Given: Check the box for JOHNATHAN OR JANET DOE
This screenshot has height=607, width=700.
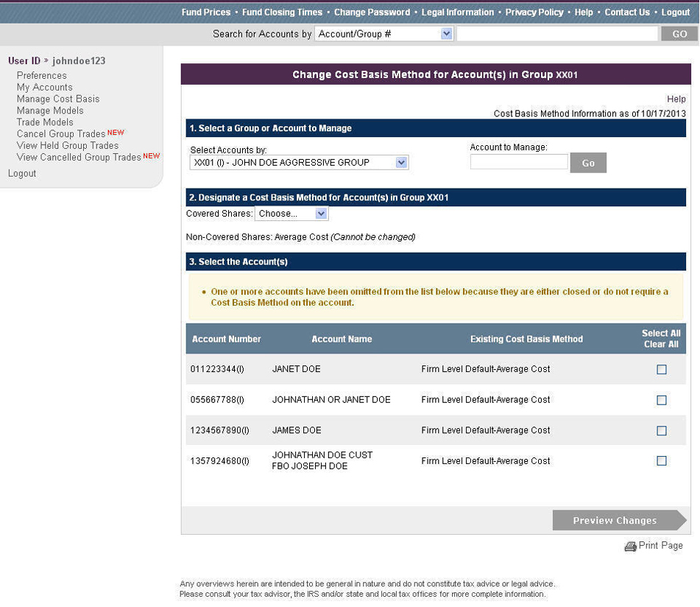Looking at the screenshot, I should [662, 400].
